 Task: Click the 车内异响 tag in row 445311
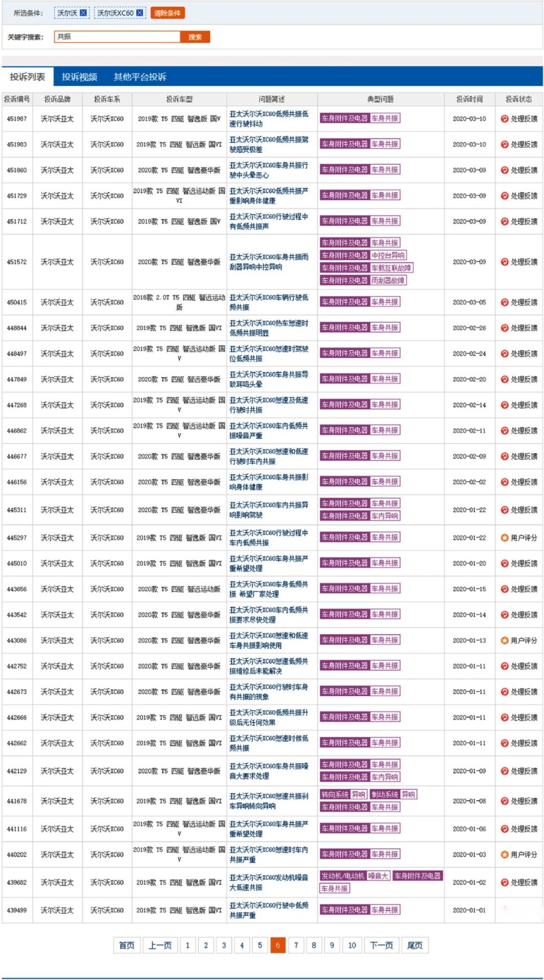[x=385, y=516]
